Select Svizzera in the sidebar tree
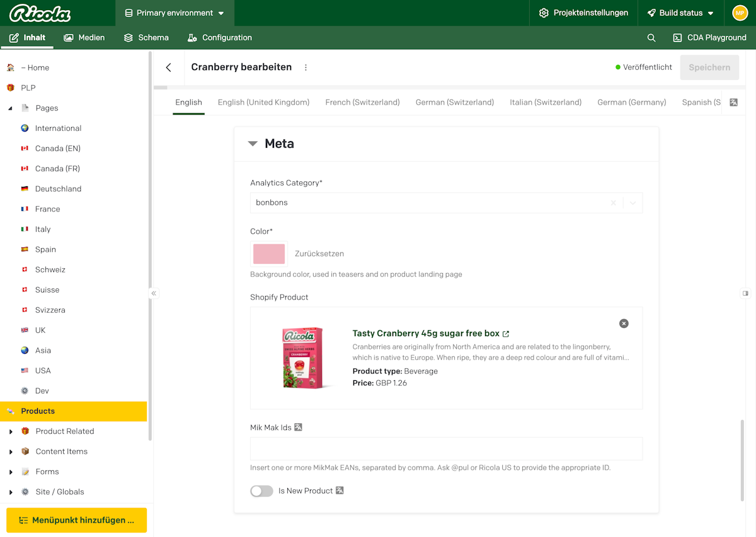The width and height of the screenshot is (756, 537). (50, 310)
